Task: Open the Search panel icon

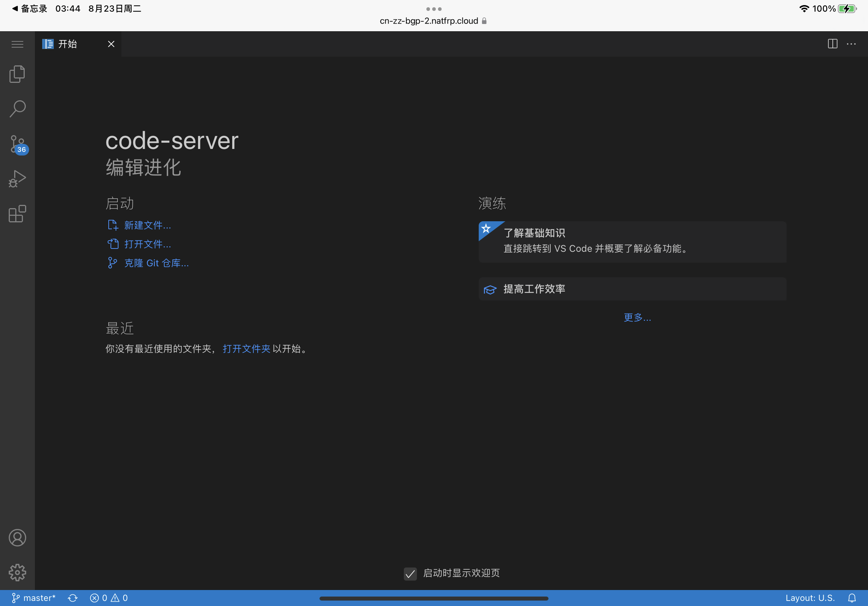Action: click(17, 109)
